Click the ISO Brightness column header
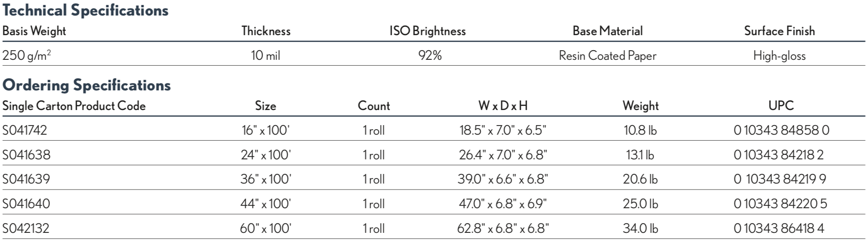The height and width of the screenshot is (242, 868). 427,31
